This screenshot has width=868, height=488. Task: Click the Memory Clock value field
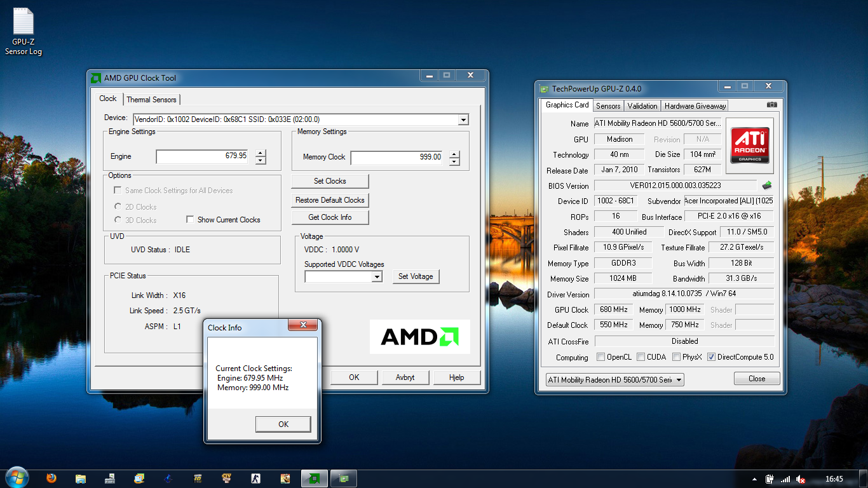pos(397,158)
